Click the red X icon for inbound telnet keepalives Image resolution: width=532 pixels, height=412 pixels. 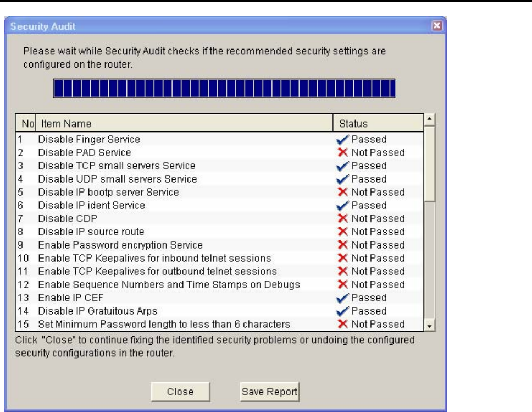[x=343, y=258]
